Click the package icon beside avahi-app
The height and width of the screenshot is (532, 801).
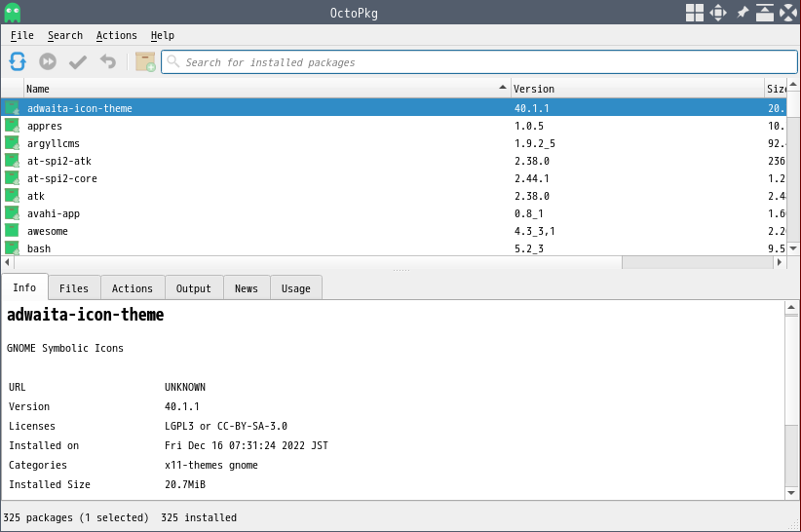[13, 213]
